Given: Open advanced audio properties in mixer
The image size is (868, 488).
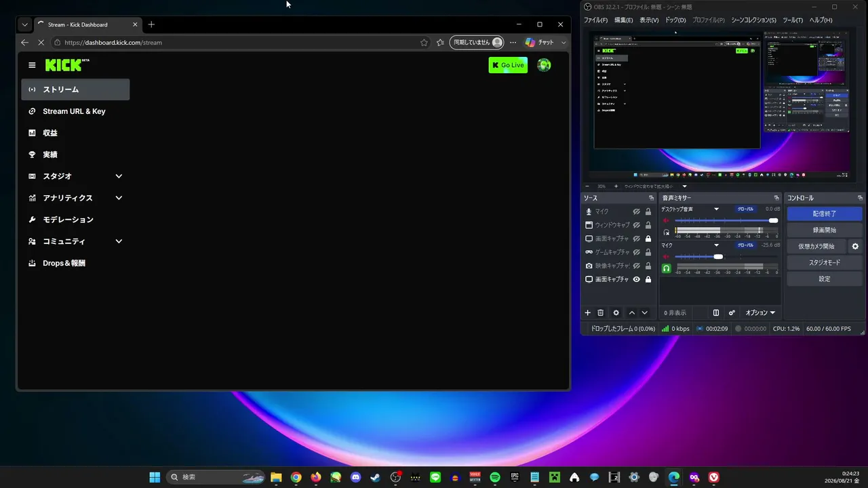Looking at the screenshot, I should [x=732, y=312].
